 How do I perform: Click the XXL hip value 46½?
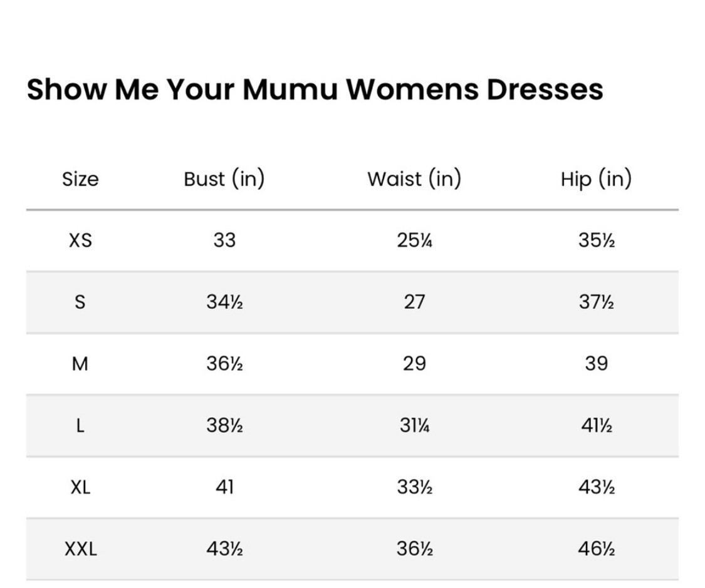coord(596,549)
